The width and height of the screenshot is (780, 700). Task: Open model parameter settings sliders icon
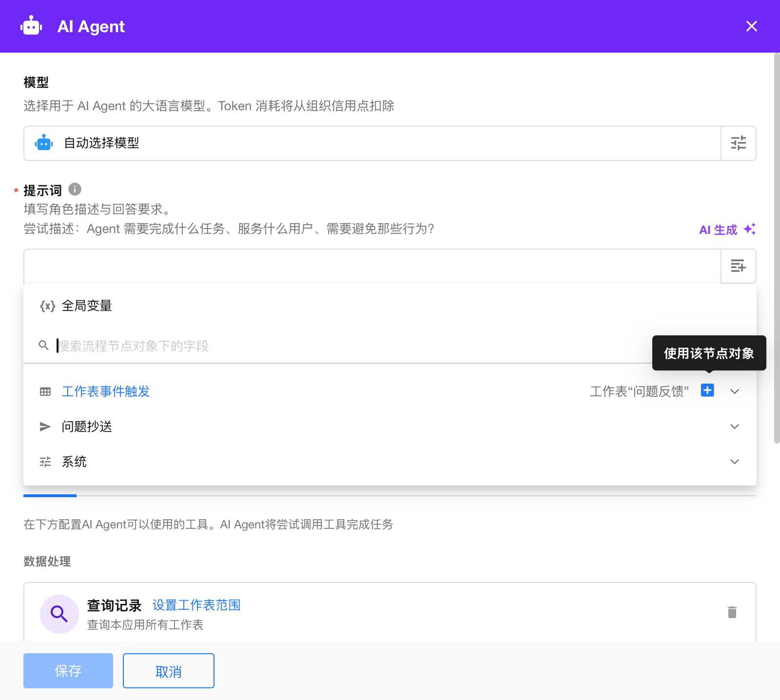(x=738, y=143)
